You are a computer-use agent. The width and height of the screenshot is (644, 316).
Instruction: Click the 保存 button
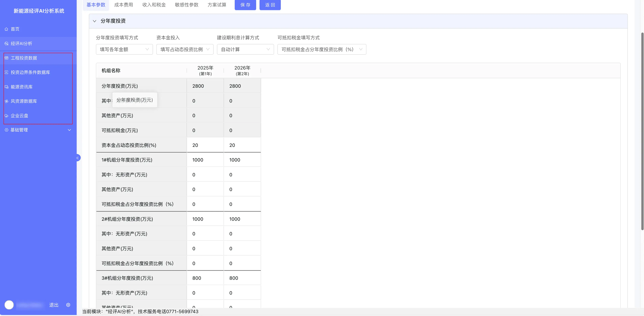[x=245, y=5]
